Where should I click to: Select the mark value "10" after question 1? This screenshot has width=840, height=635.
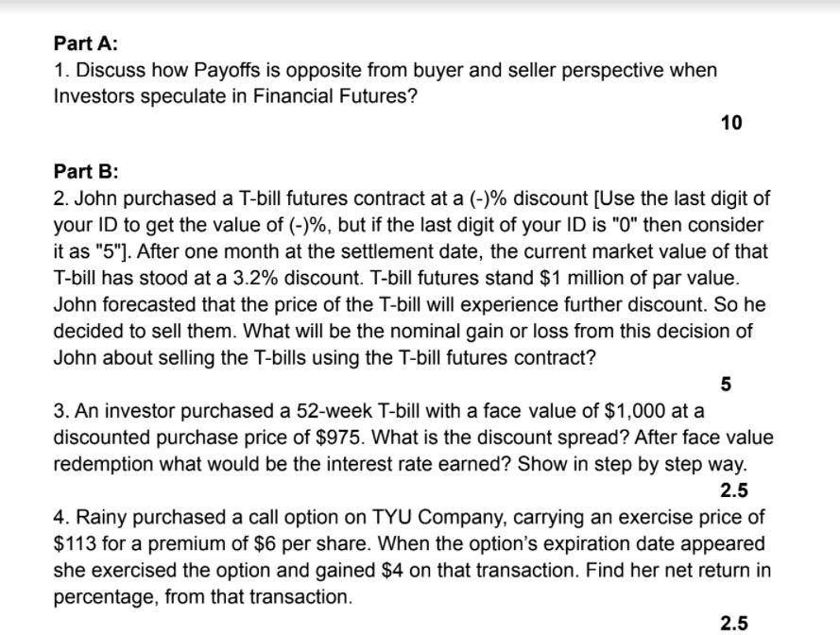(731, 123)
